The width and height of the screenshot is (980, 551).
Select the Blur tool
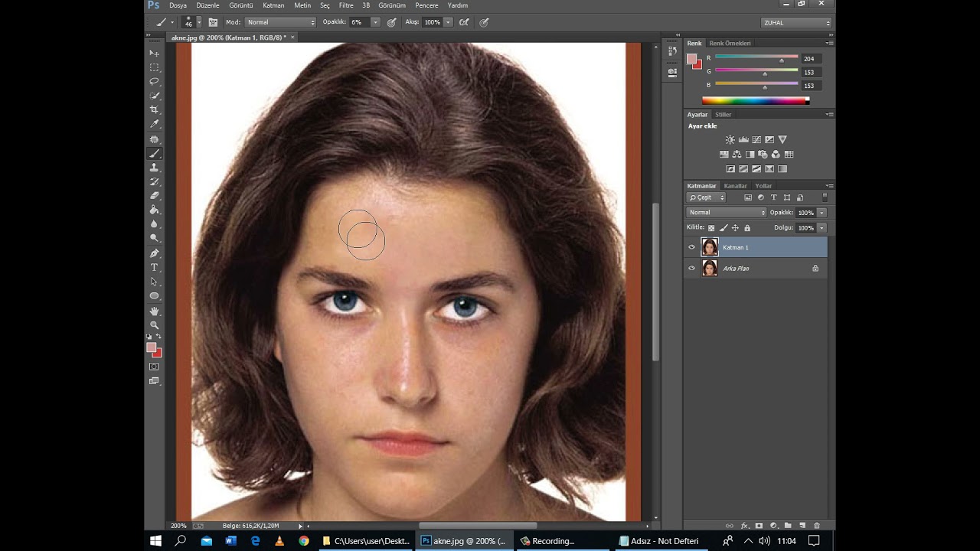(x=154, y=223)
